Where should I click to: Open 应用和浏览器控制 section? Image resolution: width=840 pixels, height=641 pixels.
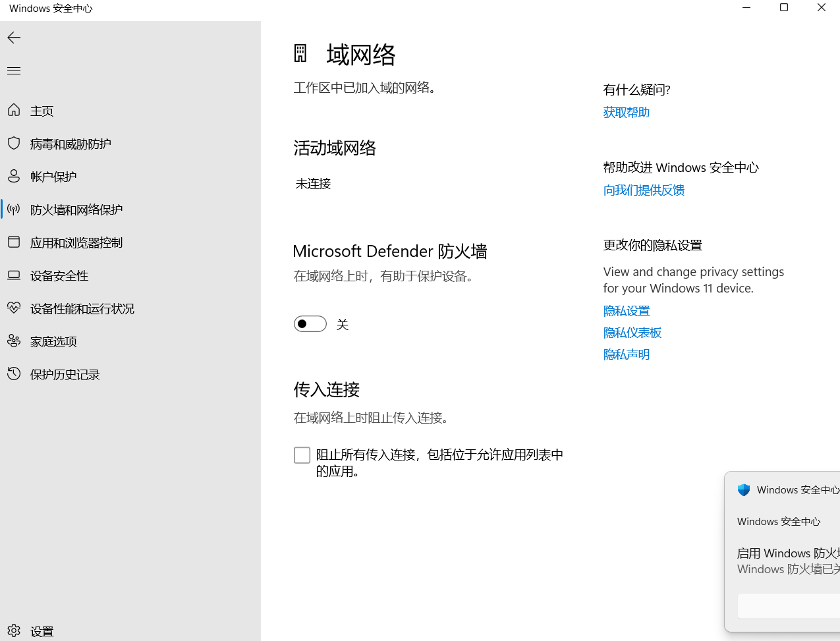130,242
